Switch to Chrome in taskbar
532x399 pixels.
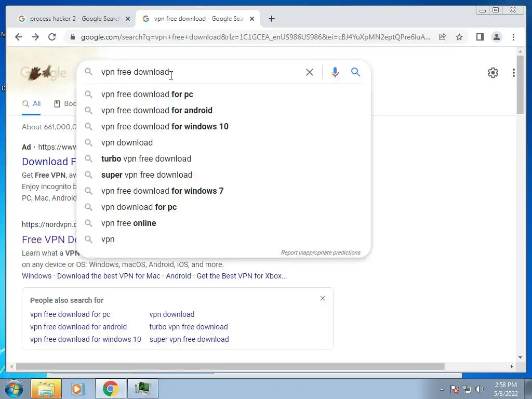(x=110, y=389)
